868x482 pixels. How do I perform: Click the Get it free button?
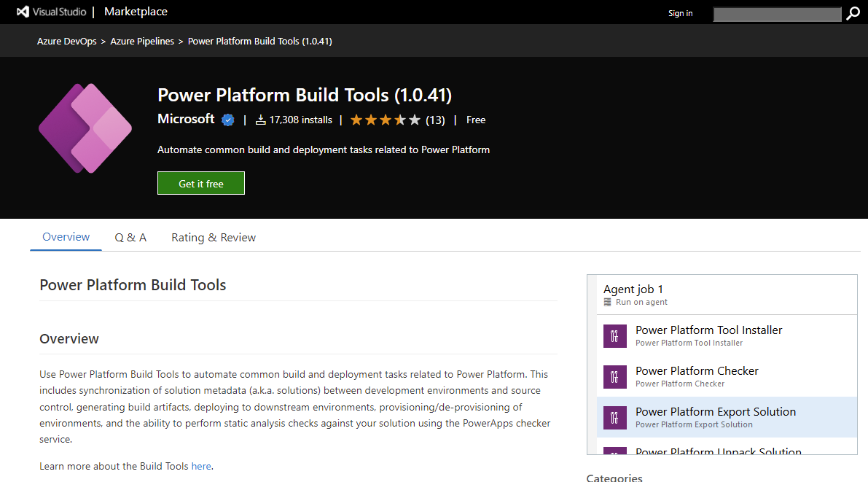tap(201, 183)
